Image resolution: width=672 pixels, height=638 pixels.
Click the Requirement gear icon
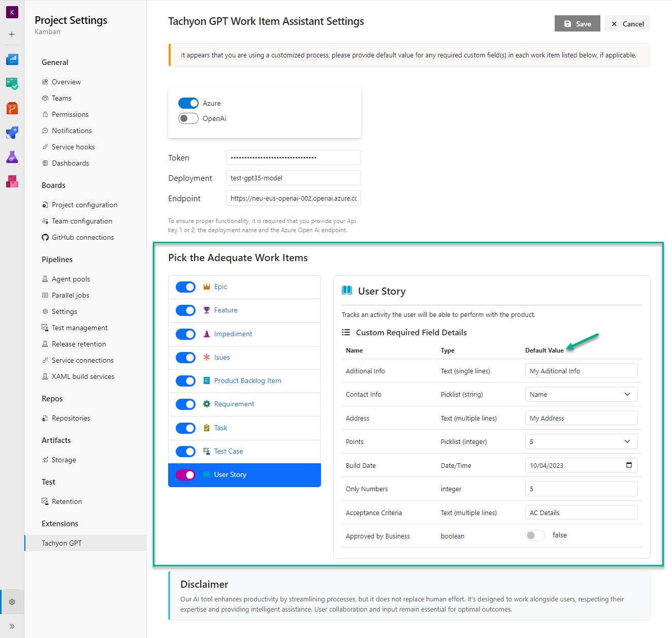[x=206, y=404]
